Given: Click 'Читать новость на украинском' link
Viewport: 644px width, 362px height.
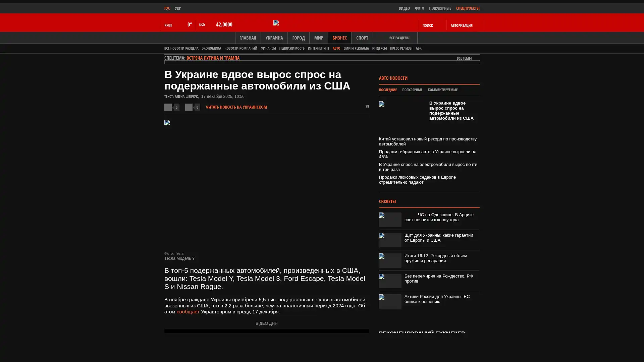Looking at the screenshot, I should pyautogui.click(x=236, y=107).
